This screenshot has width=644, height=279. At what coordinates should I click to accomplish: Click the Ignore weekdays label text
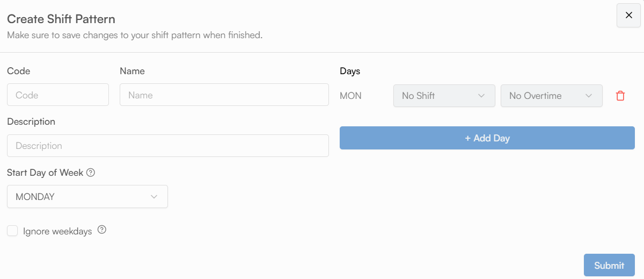57,232
